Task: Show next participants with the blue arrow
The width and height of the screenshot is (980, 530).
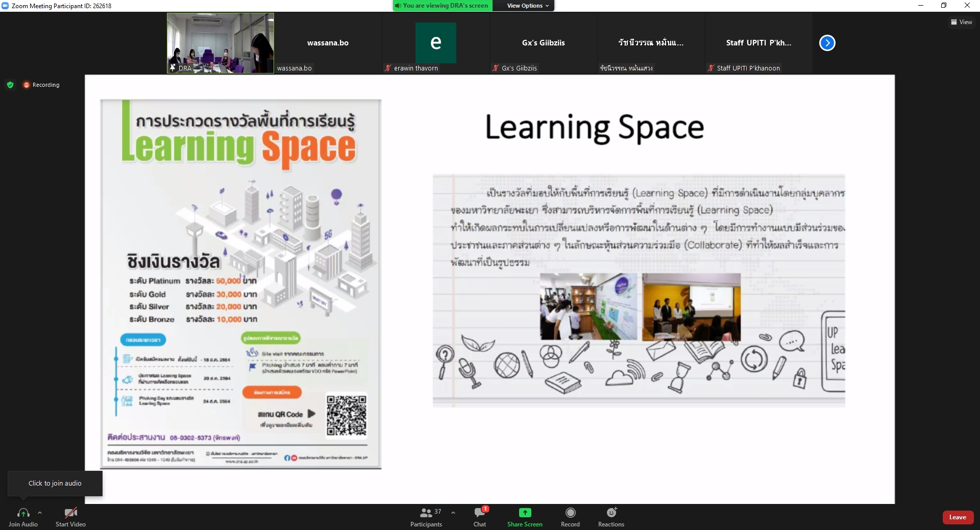Action: pyautogui.click(x=827, y=43)
